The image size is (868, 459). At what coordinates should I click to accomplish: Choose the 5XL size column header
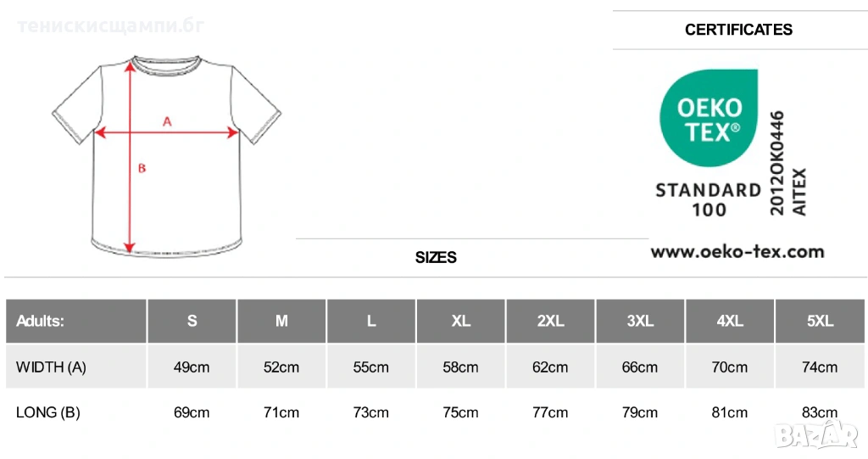point(820,322)
